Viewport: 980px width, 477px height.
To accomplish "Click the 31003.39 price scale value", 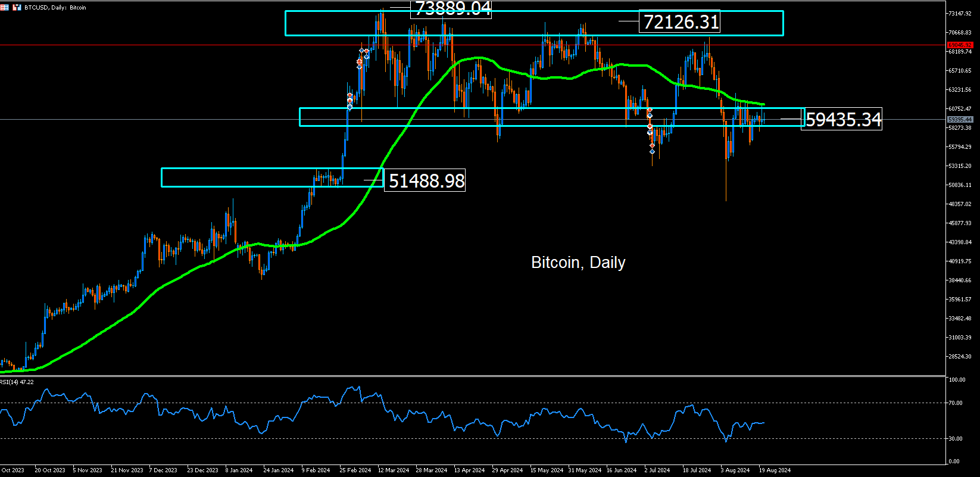I will tap(961, 338).
